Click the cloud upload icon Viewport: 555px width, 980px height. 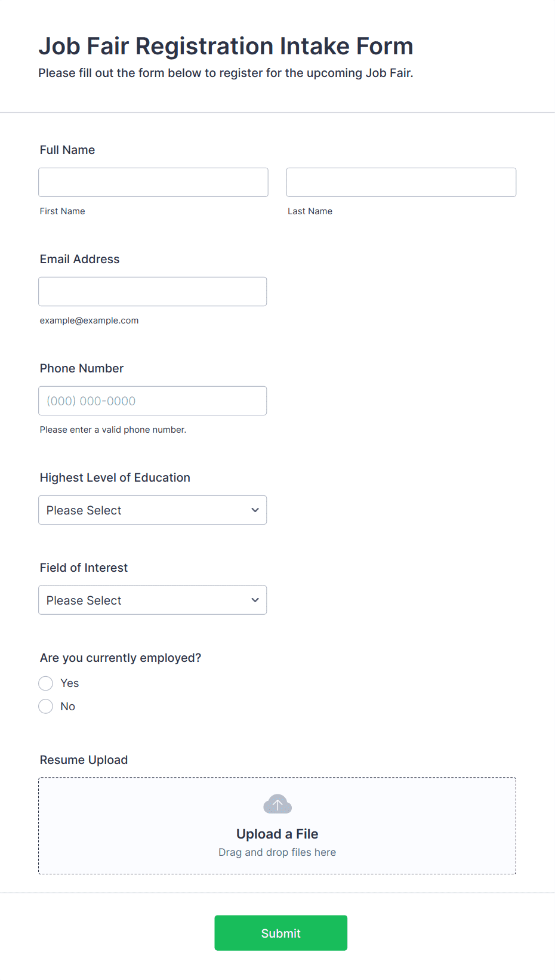pyautogui.click(x=277, y=804)
